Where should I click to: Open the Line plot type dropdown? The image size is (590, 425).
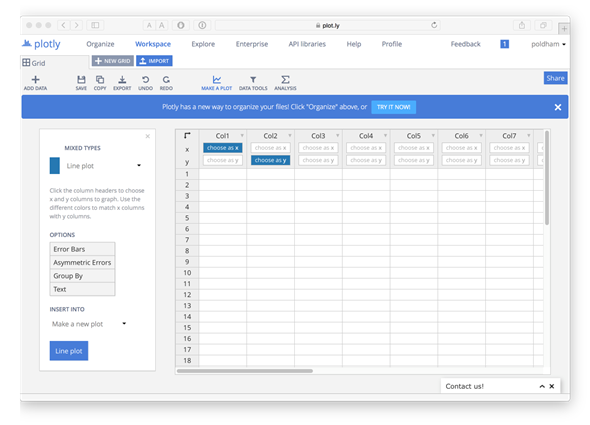pos(103,166)
